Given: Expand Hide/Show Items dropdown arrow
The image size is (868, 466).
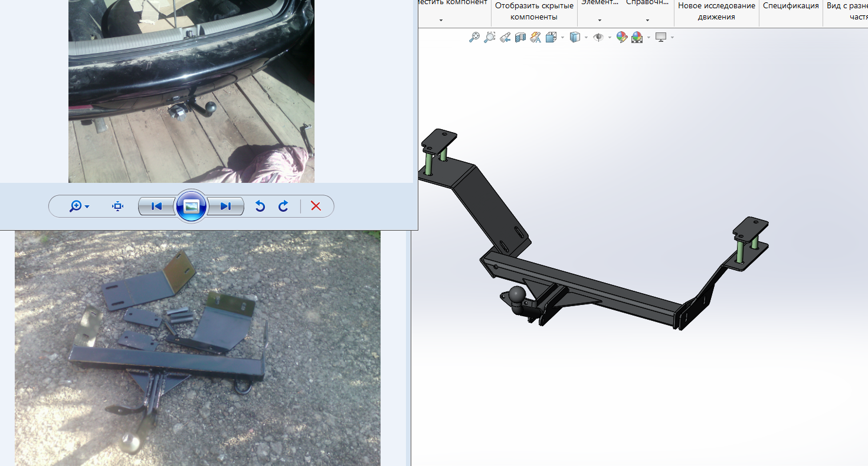Looking at the screenshot, I should click(x=609, y=38).
